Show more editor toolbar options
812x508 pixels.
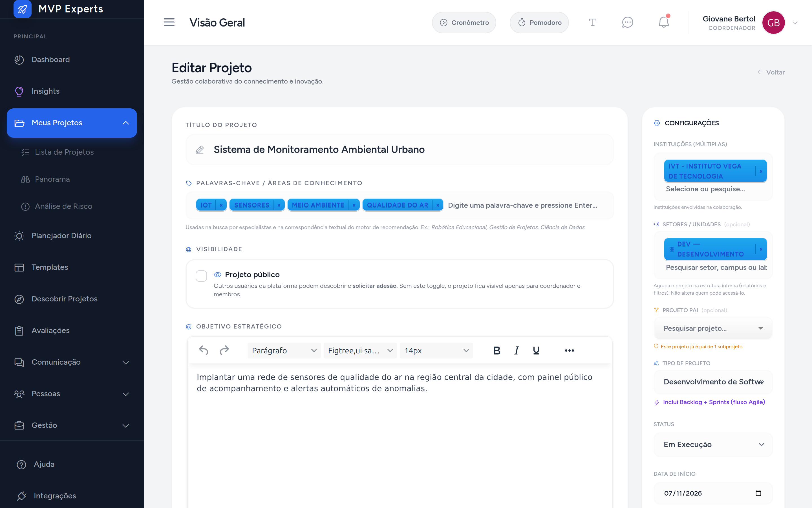pos(570,351)
